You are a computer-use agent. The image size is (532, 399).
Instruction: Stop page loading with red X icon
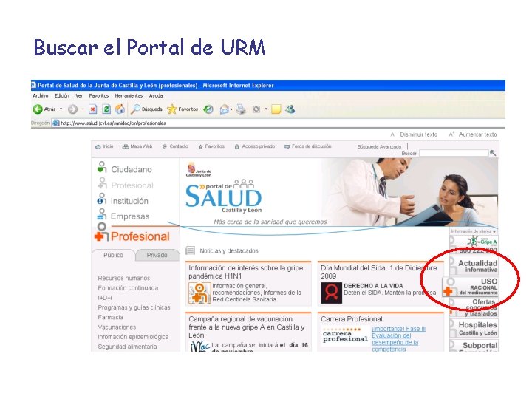(92, 109)
